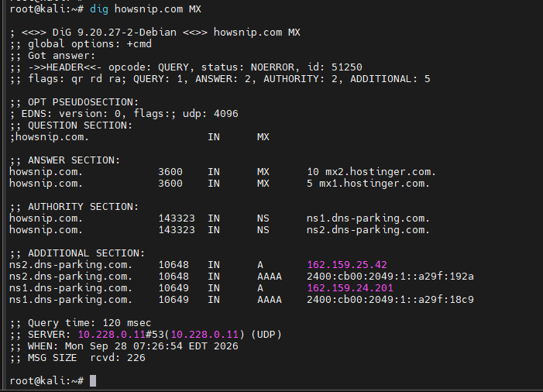Click the WHEN timestamp 'Mon Sep 28 07:26:54 EDT 2026'
Image resolution: width=543 pixels, height=392 pixels.
[x=152, y=346]
